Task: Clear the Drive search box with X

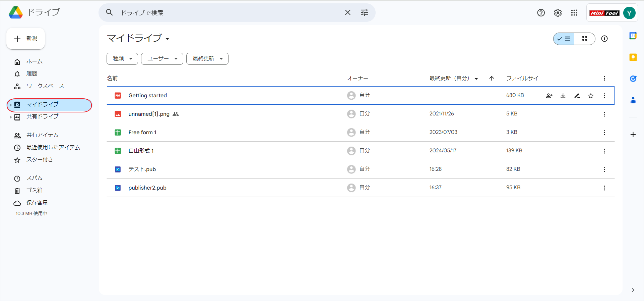Action: pos(348,12)
